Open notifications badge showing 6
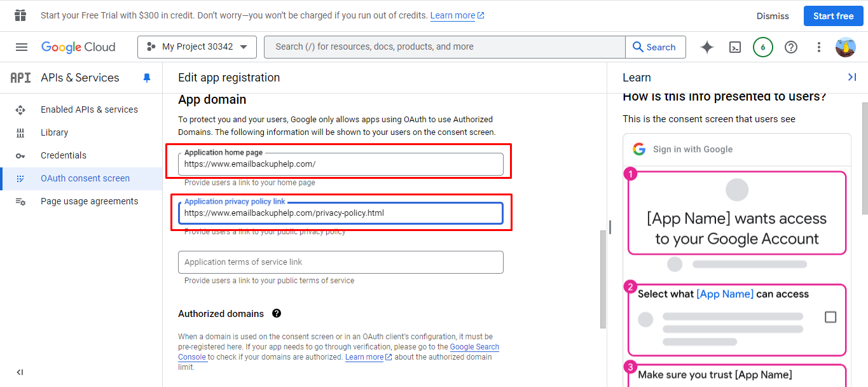868x387 pixels. [x=763, y=47]
